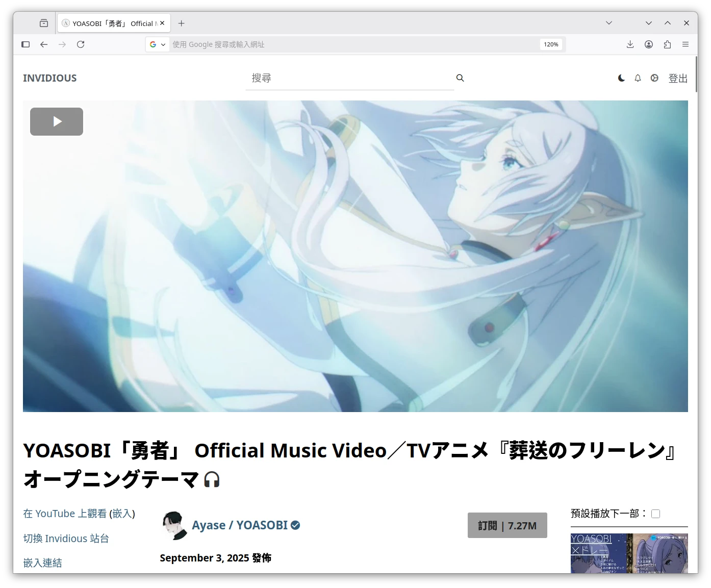
Task: Select the YOASOBI video tab
Action: (x=114, y=23)
